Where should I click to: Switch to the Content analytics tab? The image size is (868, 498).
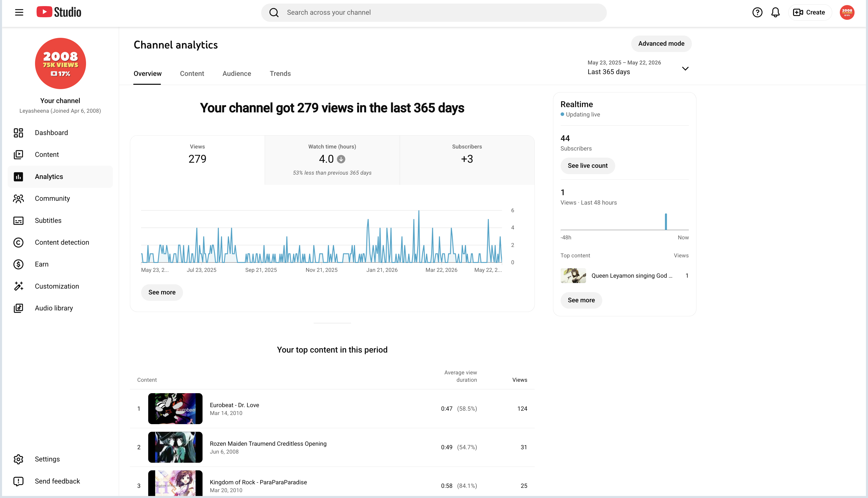click(192, 74)
